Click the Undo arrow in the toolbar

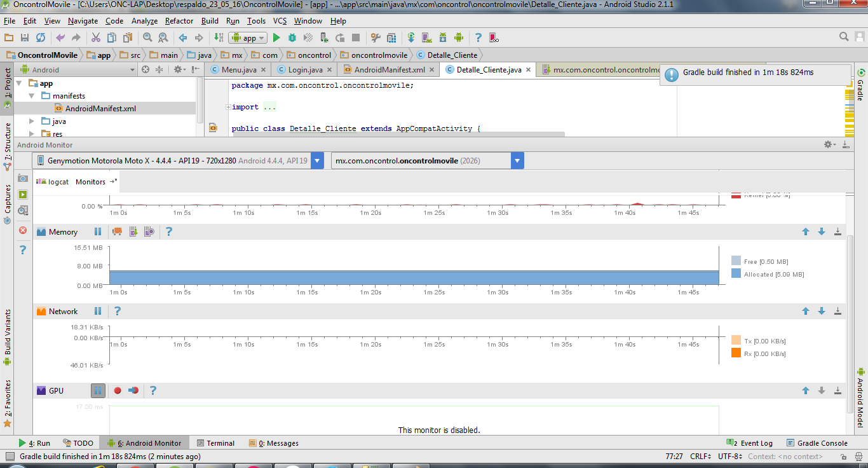60,38
